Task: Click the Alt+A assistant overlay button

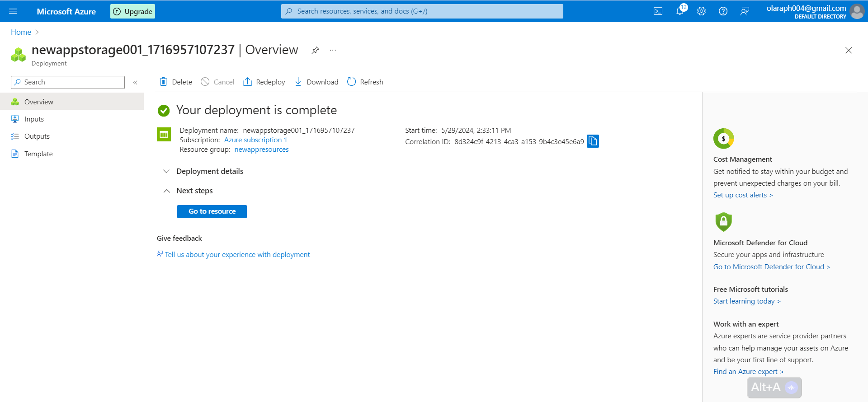Action: point(774,388)
